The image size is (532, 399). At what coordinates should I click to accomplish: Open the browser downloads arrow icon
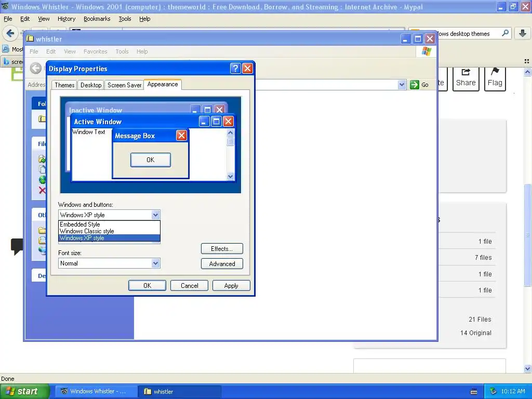(523, 33)
